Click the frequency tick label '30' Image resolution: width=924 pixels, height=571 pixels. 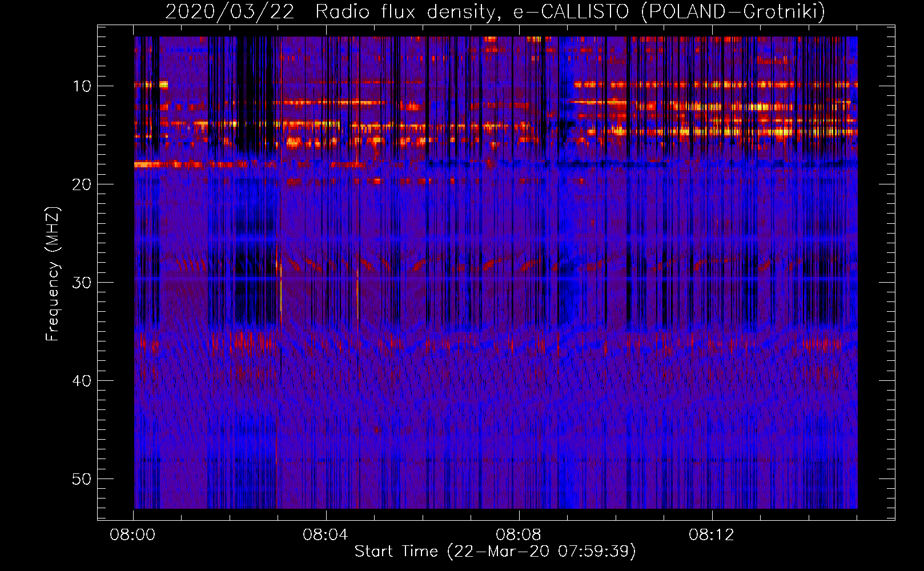coord(82,283)
